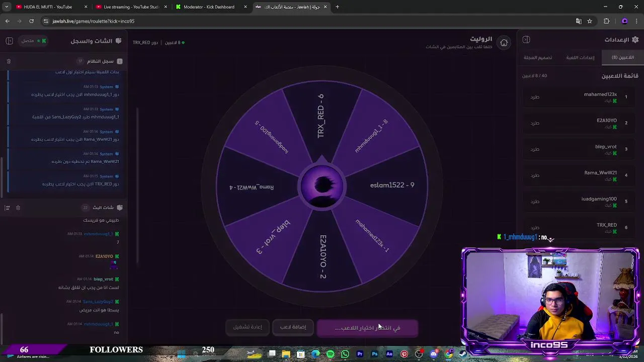
Task: Click the chat and log bubble icon
Action: (119, 41)
